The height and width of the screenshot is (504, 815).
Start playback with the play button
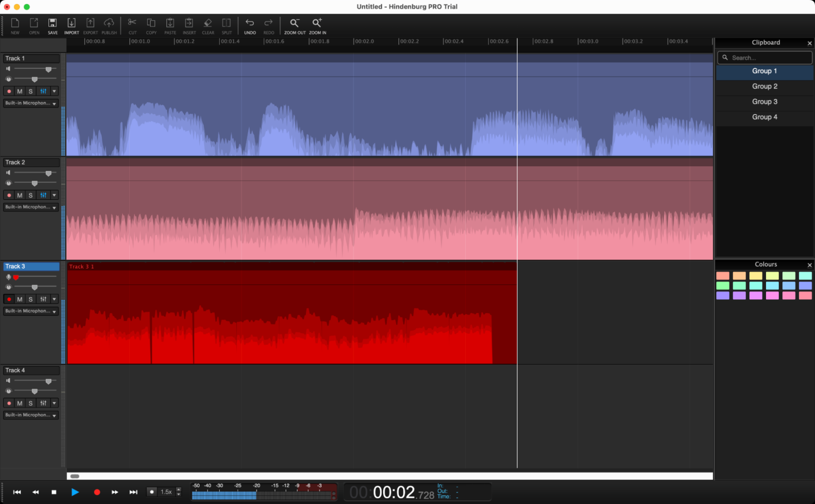75,492
